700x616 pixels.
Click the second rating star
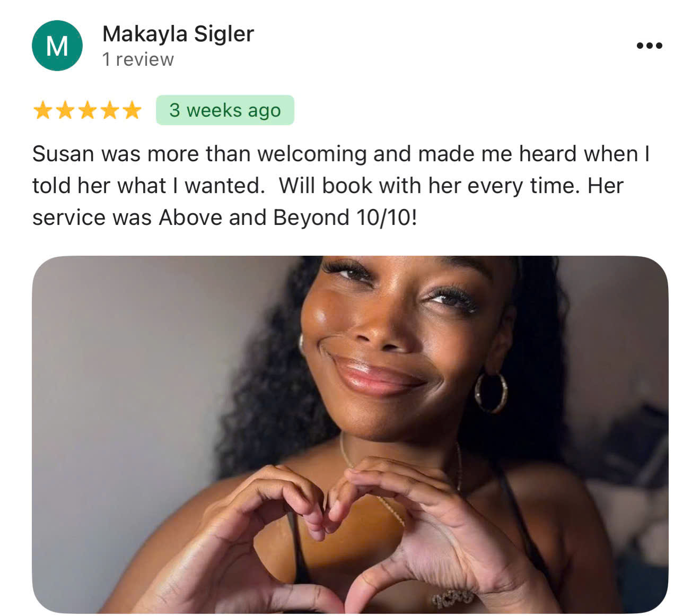coord(65,110)
